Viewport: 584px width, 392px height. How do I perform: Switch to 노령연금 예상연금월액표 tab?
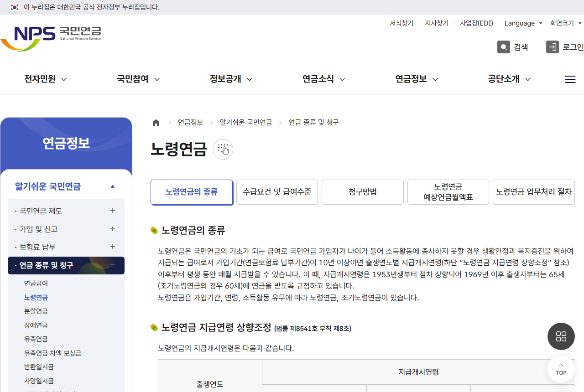448,192
